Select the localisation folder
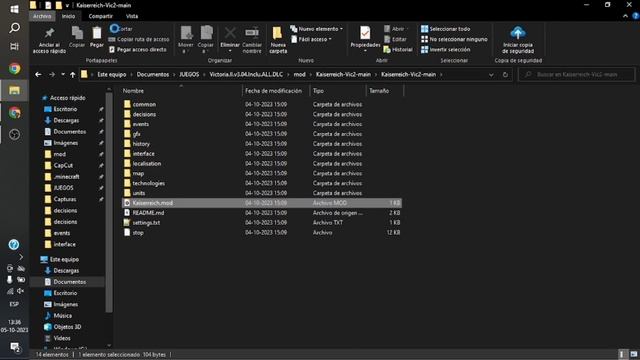This screenshot has width=640, height=360. pyautogui.click(x=262, y=164)
